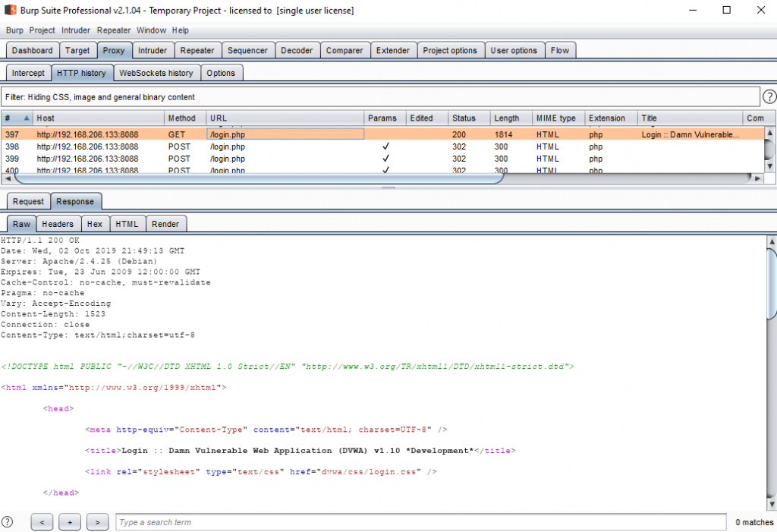This screenshot has height=532, width=777.
Task: Go to previous search match arrow
Action: click(42, 522)
